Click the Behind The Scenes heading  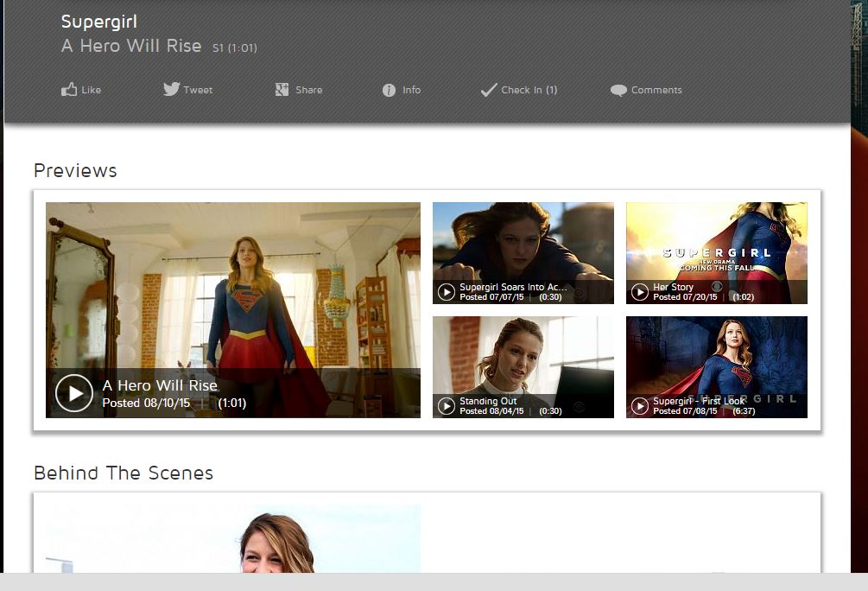[x=124, y=473]
